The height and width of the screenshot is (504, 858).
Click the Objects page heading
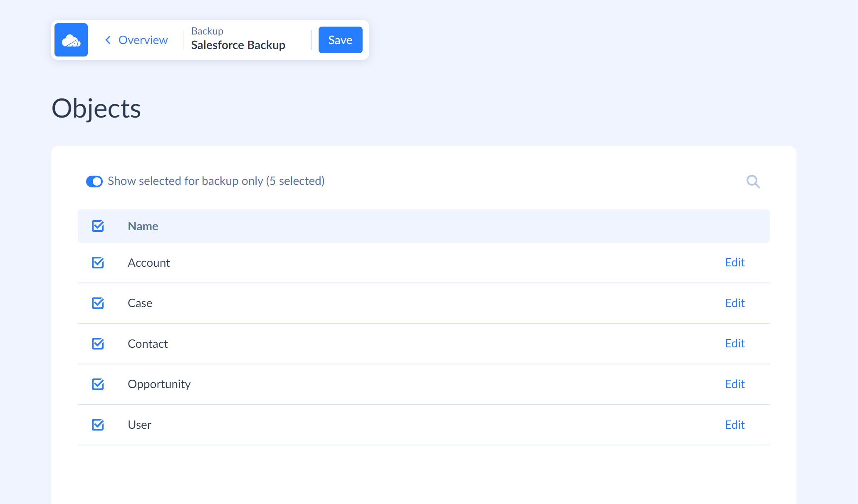point(96,108)
